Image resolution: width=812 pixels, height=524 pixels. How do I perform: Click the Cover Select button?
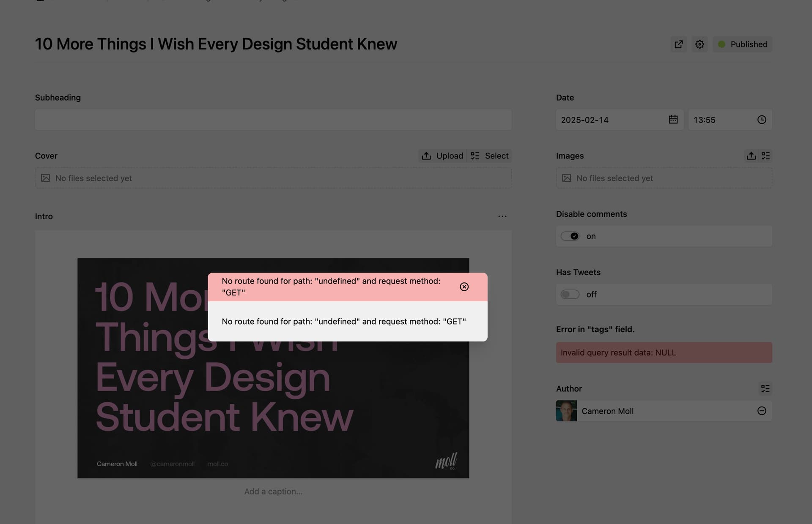[x=489, y=156]
